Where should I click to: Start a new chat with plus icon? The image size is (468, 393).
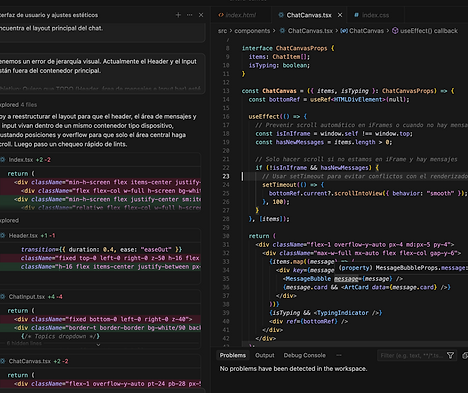click(178, 15)
